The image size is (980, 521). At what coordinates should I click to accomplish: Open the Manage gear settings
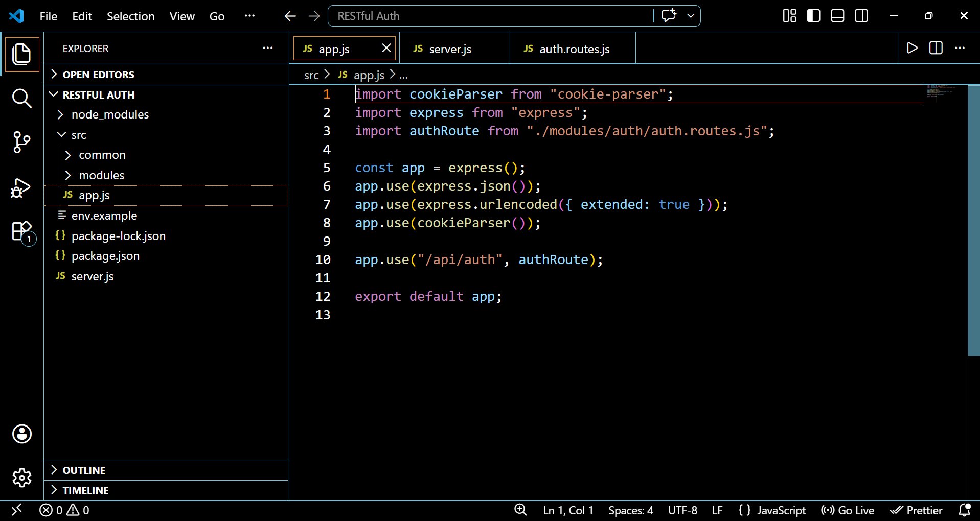click(21, 478)
